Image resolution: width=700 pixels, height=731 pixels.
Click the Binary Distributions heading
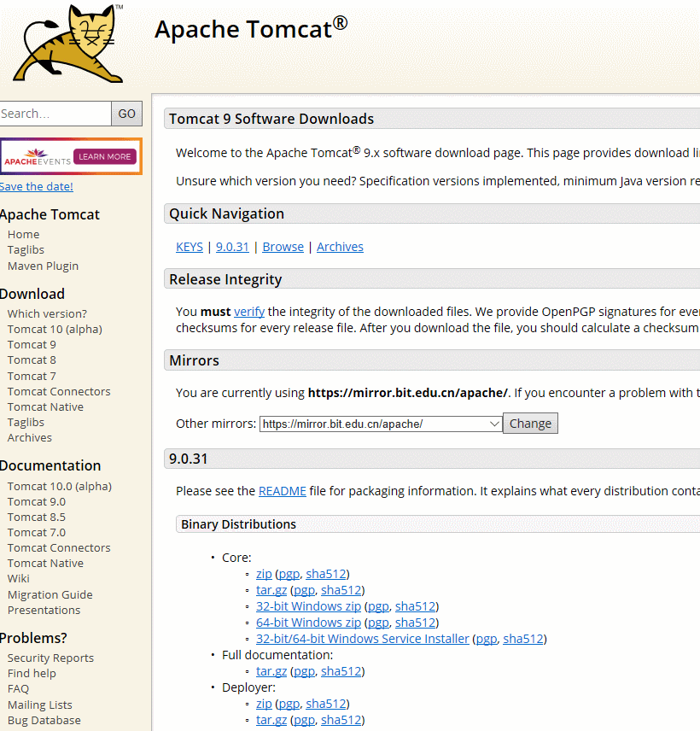pos(238,524)
